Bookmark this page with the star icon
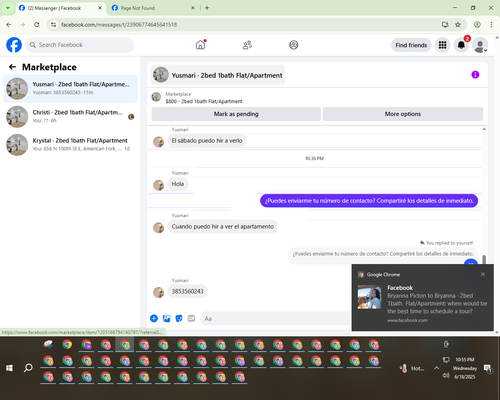Viewport: 500px width, 400px height. [458, 25]
